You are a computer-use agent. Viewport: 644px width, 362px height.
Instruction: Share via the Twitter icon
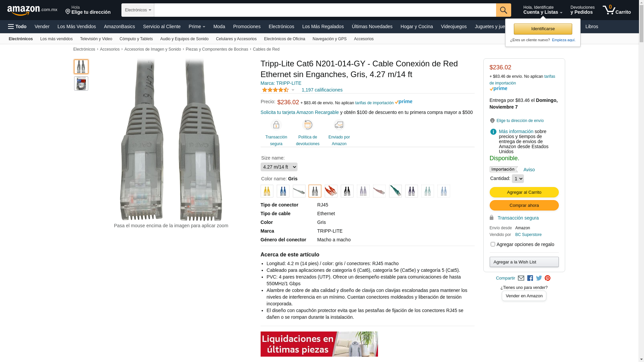click(539, 278)
